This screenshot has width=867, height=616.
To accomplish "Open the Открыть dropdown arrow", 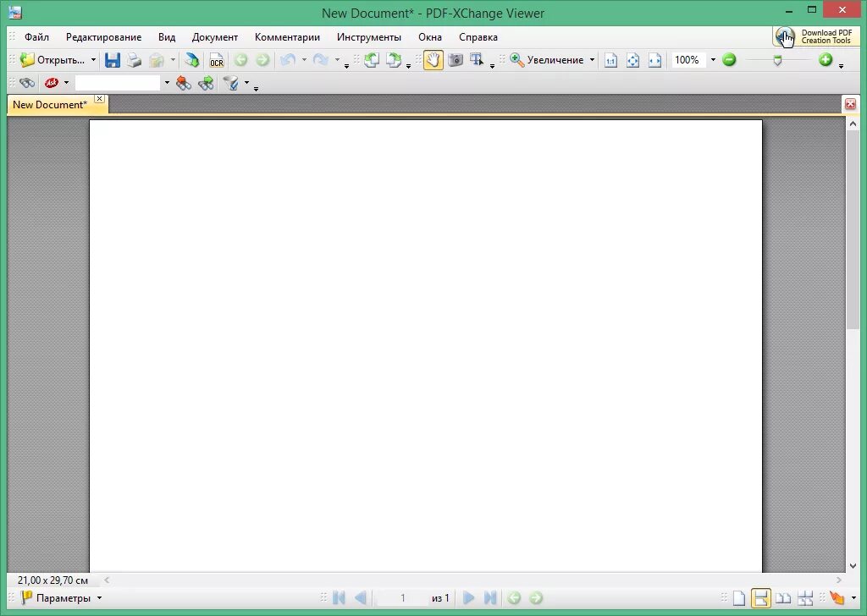I will click(93, 60).
